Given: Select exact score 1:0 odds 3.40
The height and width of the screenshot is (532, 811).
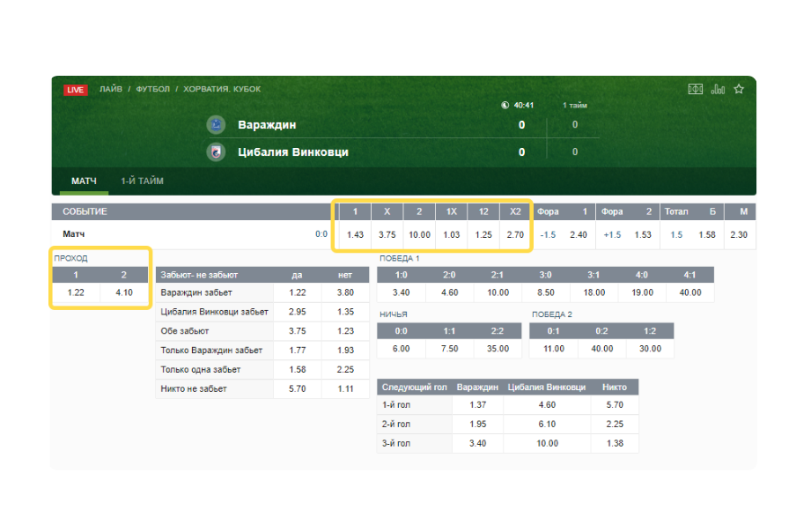Looking at the screenshot, I should [402, 293].
